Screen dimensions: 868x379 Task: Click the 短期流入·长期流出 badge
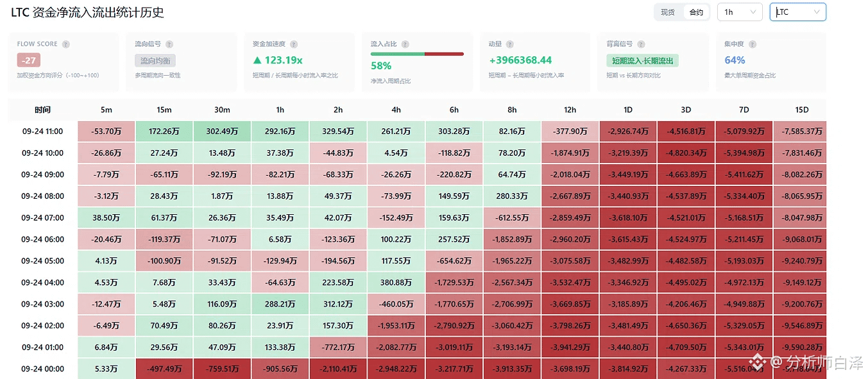pos(642,61)
